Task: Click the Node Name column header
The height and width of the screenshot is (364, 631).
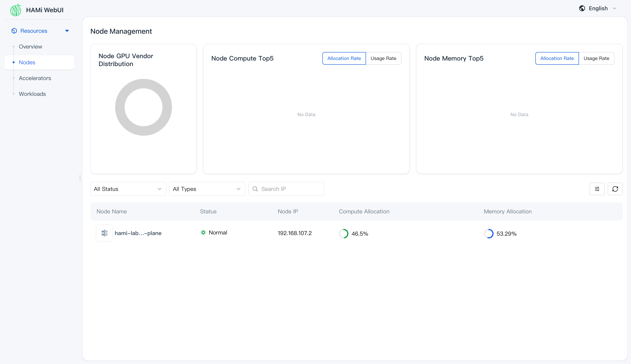Action: [111, 212]
